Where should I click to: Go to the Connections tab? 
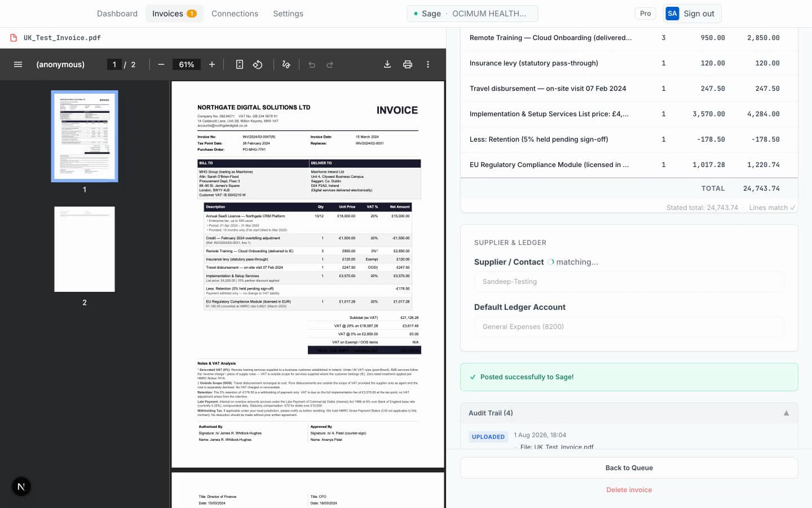click(235, 14)
